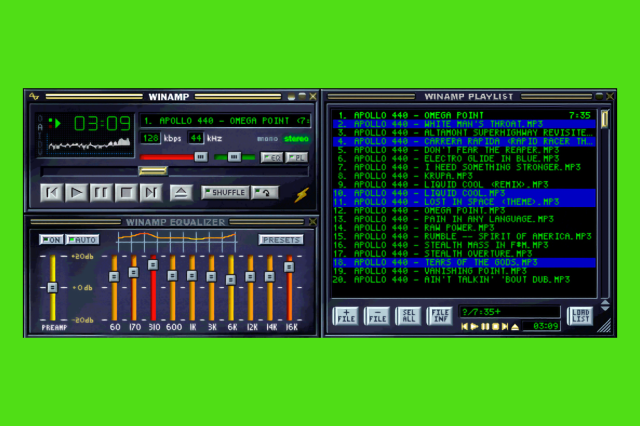
Task: Open the Winamp main menu in title bar corner
Action: pos(33,96)
